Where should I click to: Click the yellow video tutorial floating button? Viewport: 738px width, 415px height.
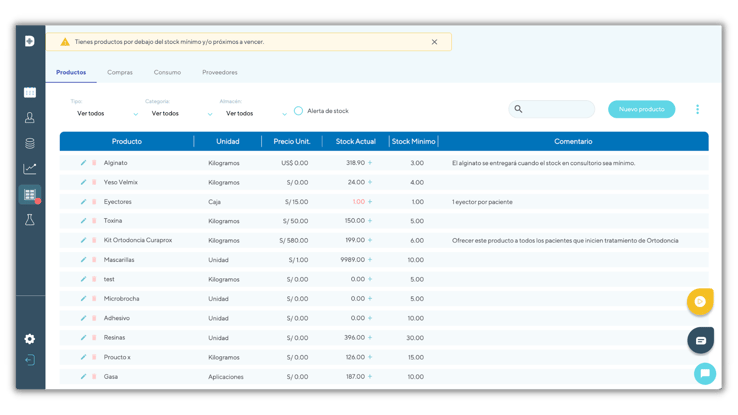[700, 302]
